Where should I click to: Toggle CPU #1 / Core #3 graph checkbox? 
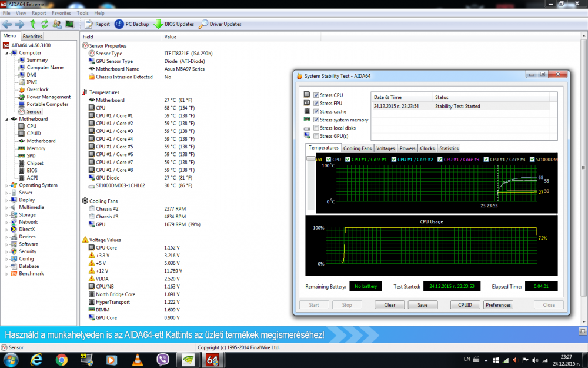pos(440,160)
